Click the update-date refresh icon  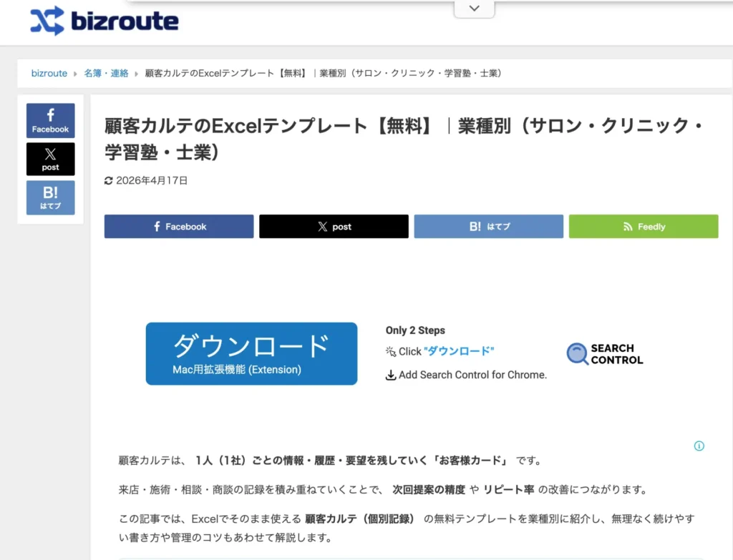pyautogui.click(x=109, y=181)
